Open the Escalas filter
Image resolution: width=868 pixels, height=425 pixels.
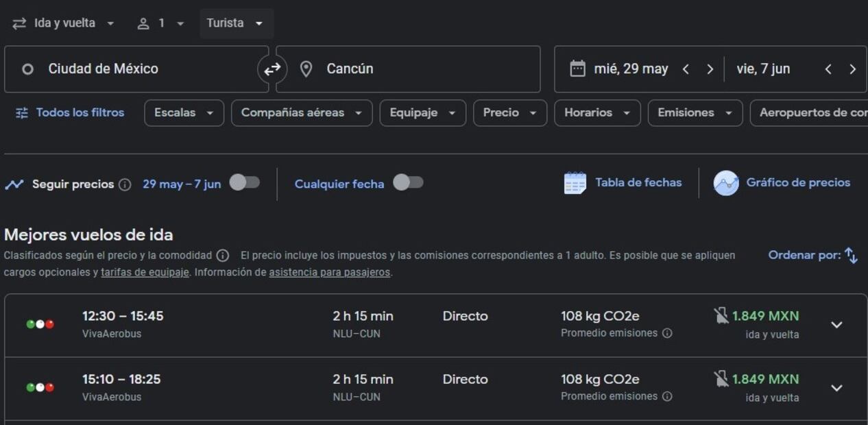[x=184, y=113]
